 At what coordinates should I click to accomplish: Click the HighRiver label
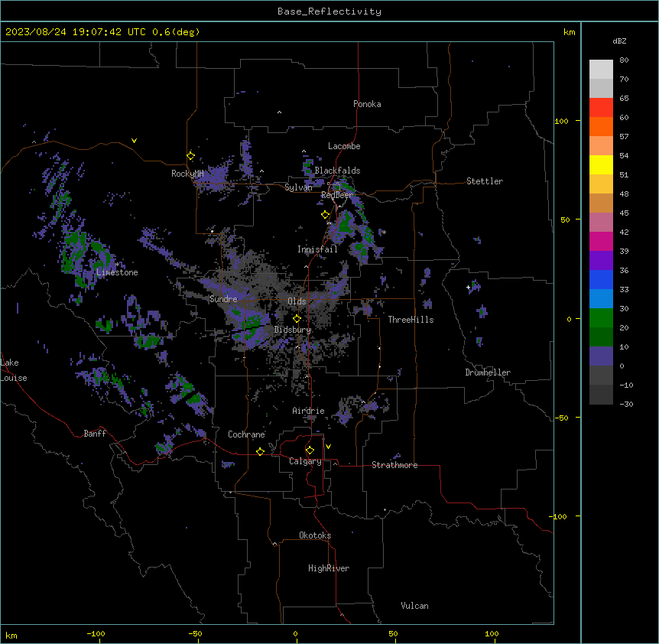329,568
